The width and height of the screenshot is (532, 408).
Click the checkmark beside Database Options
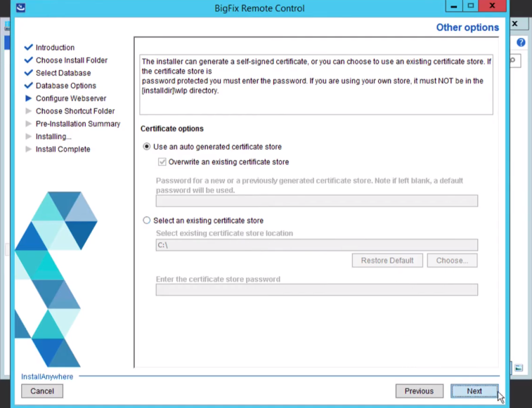point(29,85)
